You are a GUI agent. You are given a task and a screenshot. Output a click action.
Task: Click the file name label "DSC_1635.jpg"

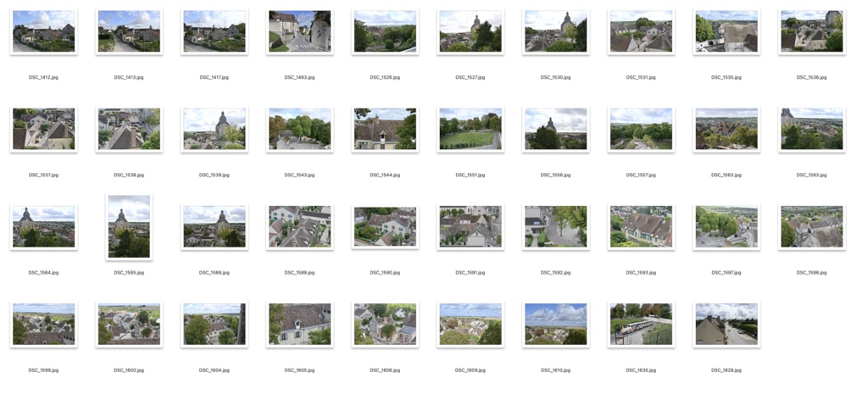coord(641,370)
